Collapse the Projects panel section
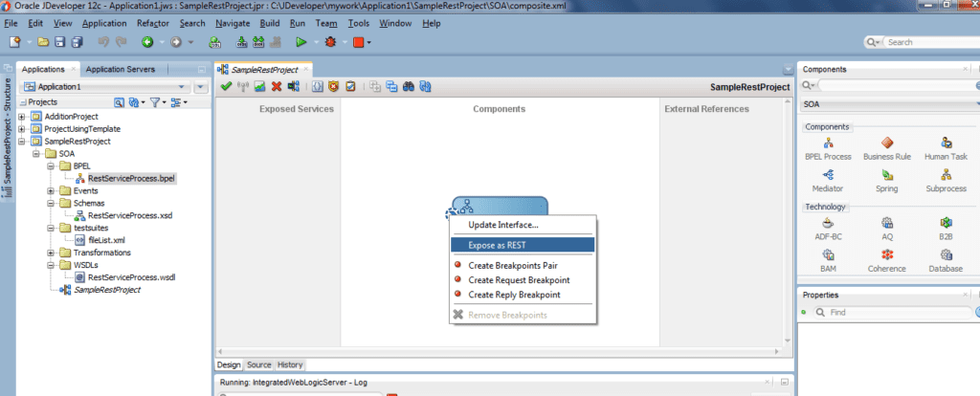 (23, 101)
